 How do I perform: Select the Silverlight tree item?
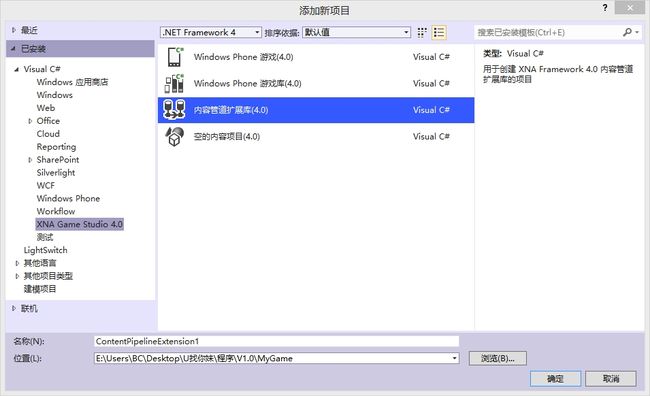click(56, 172)
